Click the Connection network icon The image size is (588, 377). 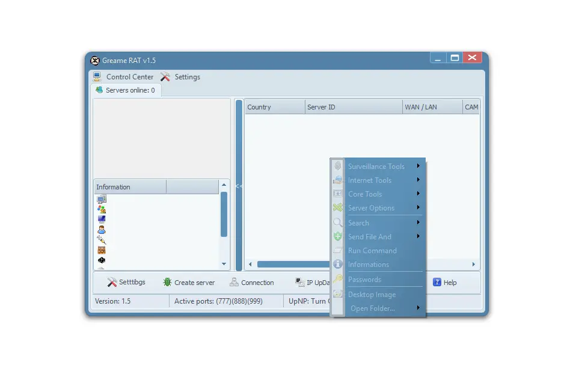[x=234, y=283]
